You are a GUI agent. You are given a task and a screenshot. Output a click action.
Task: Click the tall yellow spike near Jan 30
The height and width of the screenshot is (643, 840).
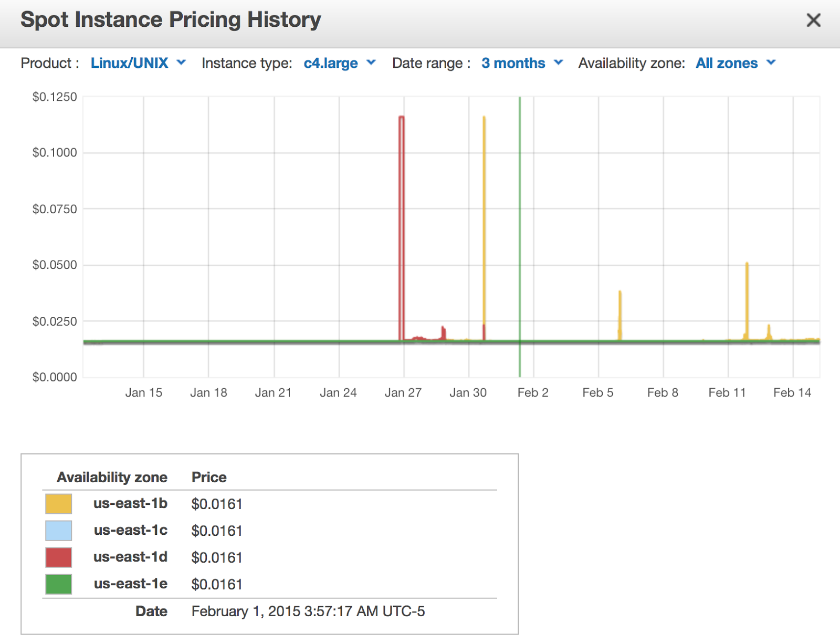tap(484, 228)
